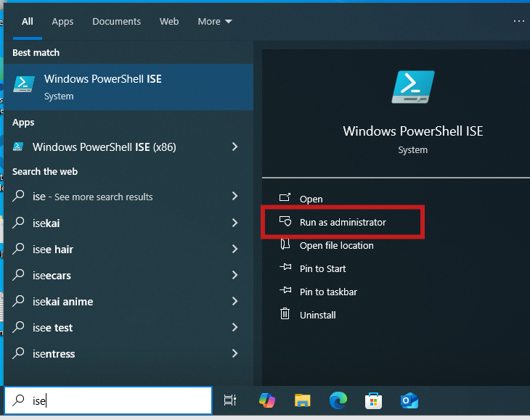This screenshot has height=420, width=530.
Task: Click the 'isee hair' web suggestion text
Action: click(x=53, y=249)
